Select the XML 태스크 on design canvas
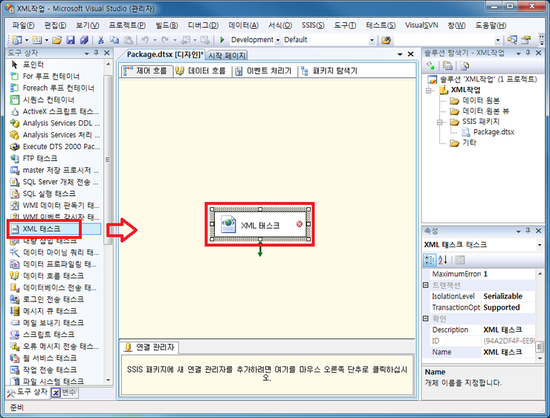This screenshot has width=550, height=418. coord(260,224)
